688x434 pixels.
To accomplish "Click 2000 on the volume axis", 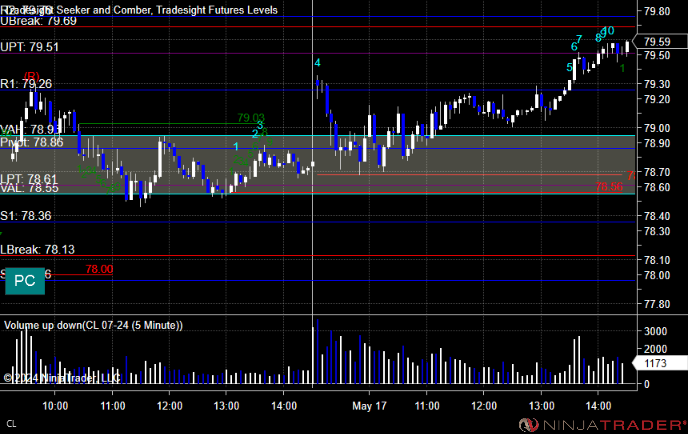I will (x=656, y=349).
